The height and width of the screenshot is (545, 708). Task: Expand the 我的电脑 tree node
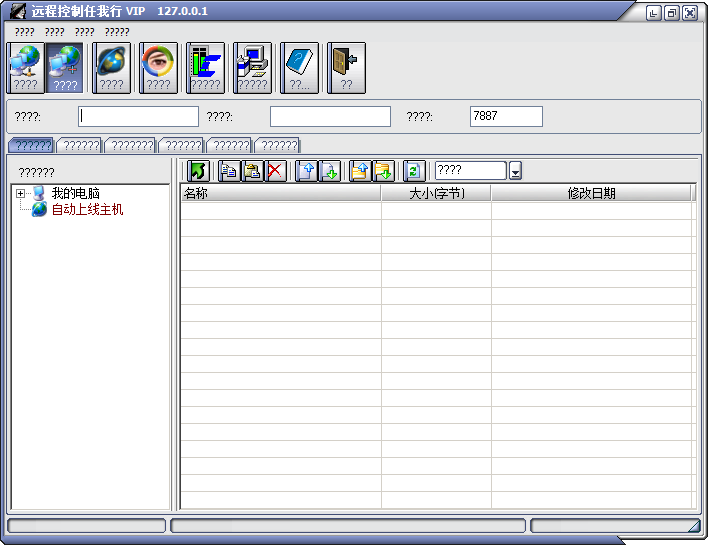tap(20, 193)
